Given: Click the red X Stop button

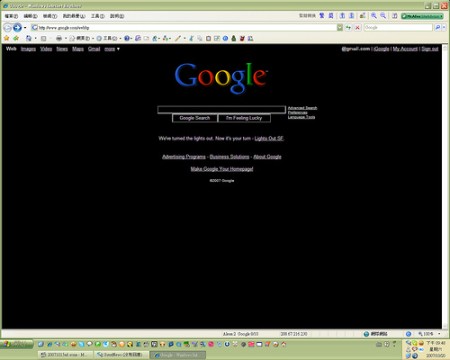Looking at the screenshot, I should 357,28.
